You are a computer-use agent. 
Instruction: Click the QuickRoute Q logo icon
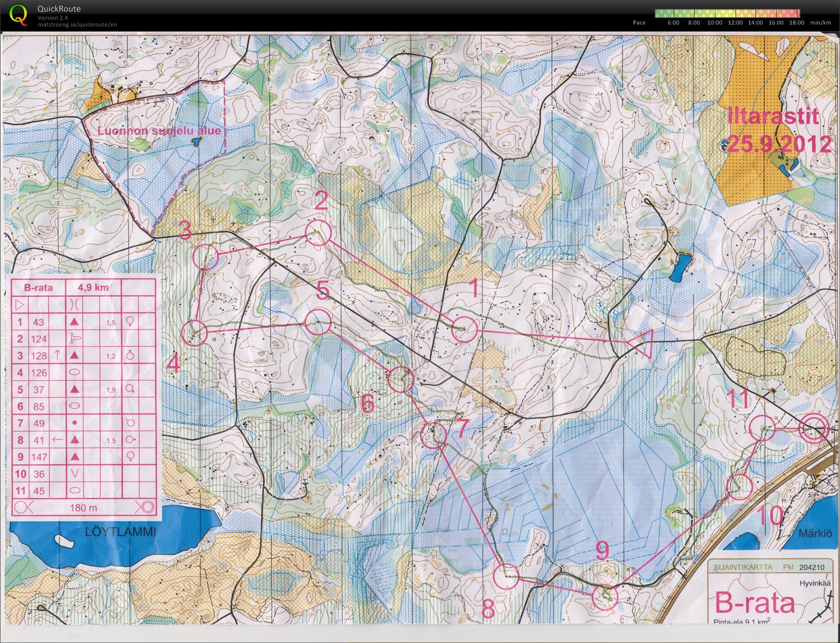18,14
